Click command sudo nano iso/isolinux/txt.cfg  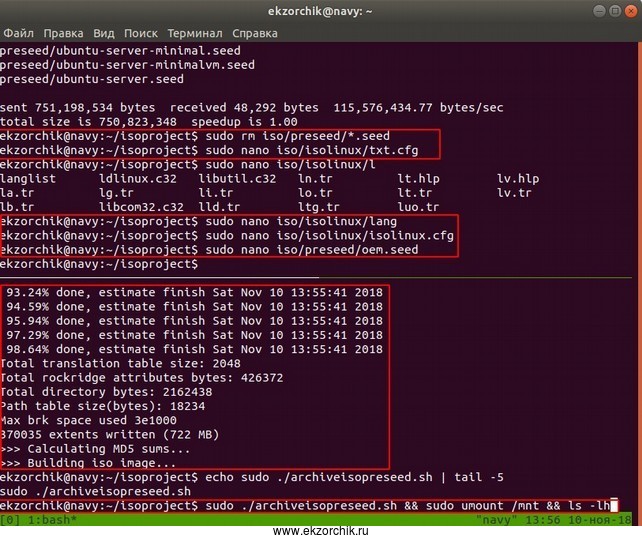(x=312, y=150)
